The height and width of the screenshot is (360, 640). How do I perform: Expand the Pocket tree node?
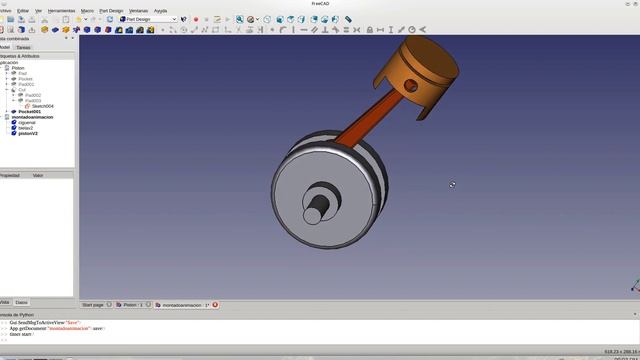coord(7,79)
